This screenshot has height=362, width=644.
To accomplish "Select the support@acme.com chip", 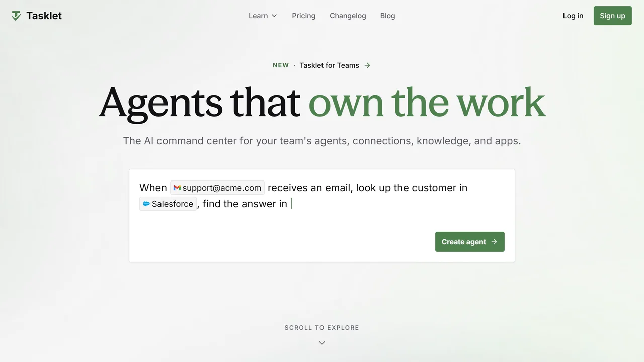I will [x=217, y=188].
